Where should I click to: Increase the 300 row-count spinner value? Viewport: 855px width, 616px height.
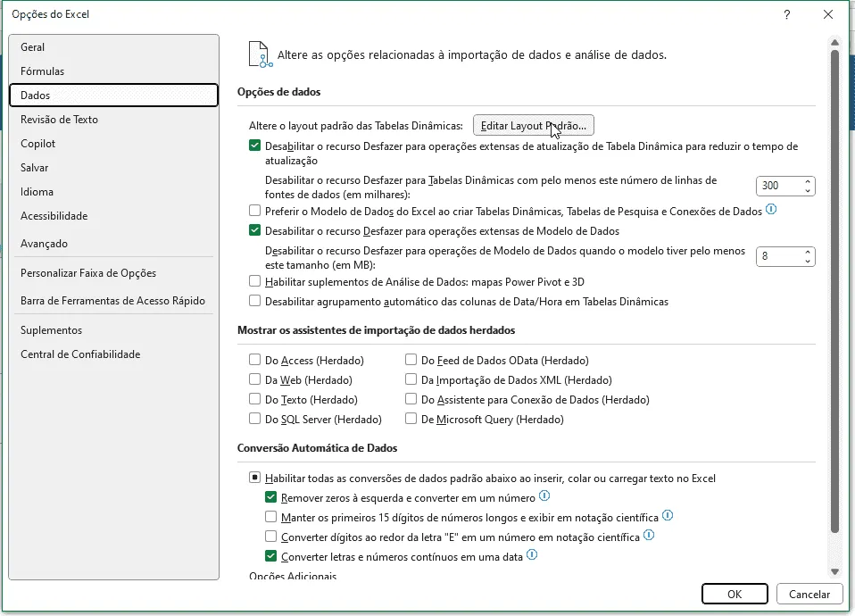(808, 181)
